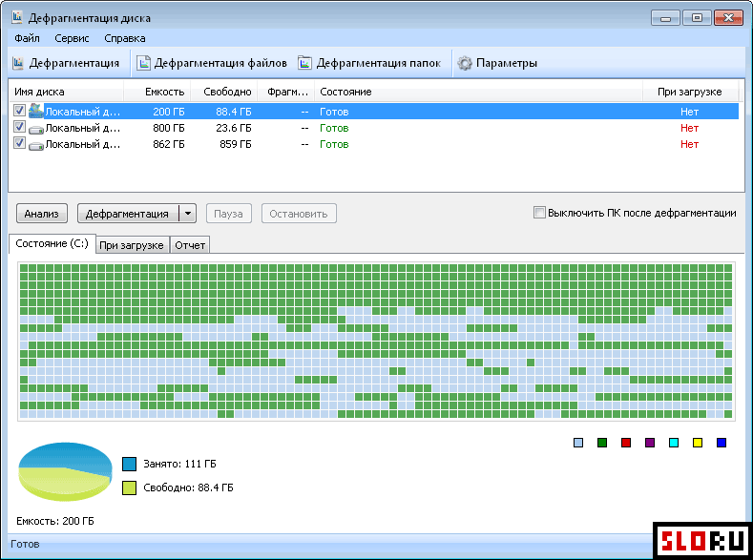
Task: Minimize the Дефрагментация диска window
Action: [x=665, y=18]
